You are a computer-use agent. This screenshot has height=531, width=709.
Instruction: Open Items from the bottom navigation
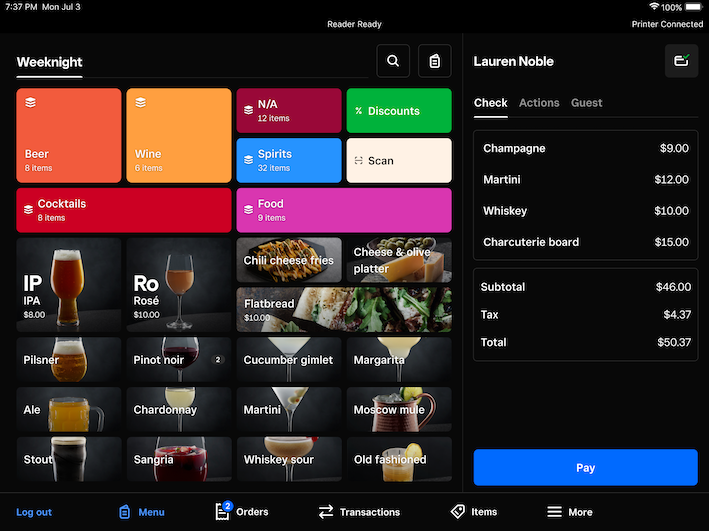pos(474,511)
